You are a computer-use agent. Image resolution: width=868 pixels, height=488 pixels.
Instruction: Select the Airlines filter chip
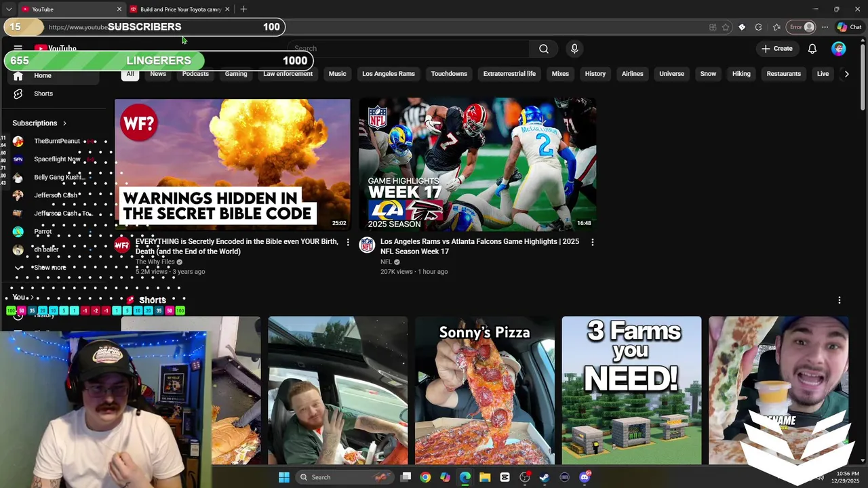633,74
